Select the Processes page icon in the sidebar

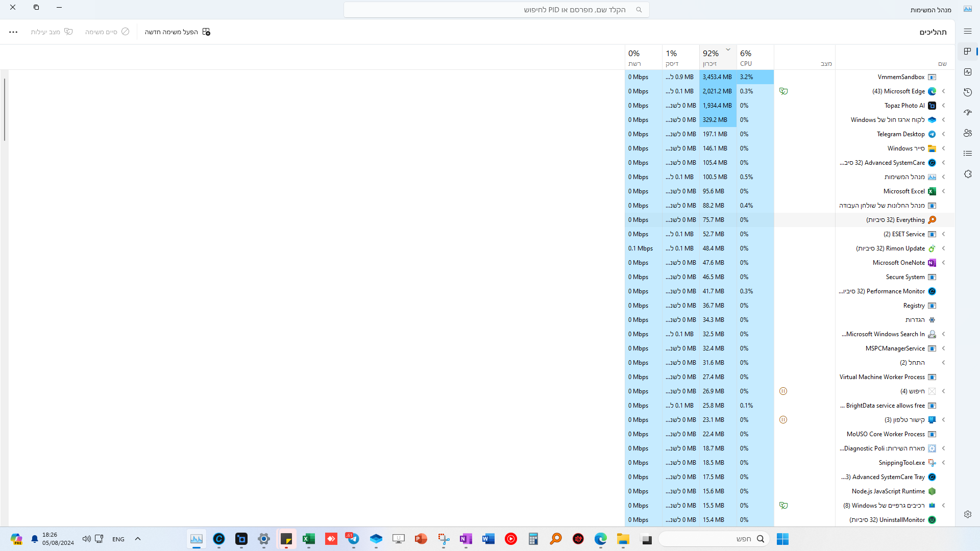pos(968,52)
